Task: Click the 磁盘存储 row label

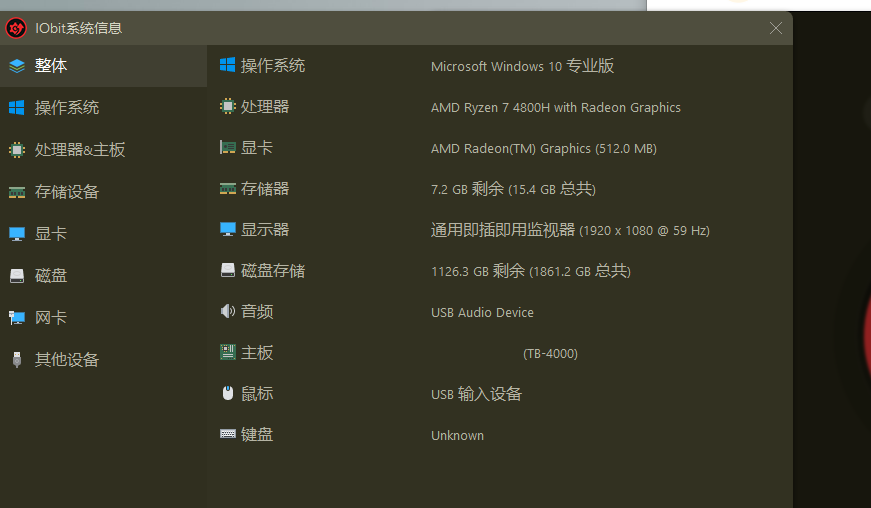Action: tap(273, 271)
